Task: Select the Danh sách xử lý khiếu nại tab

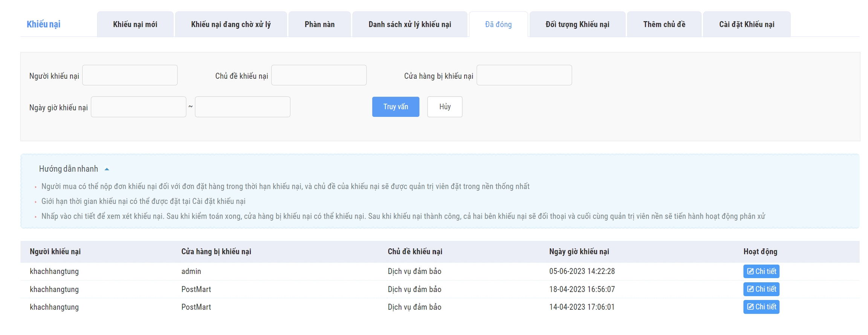Action: pos(410,24)
